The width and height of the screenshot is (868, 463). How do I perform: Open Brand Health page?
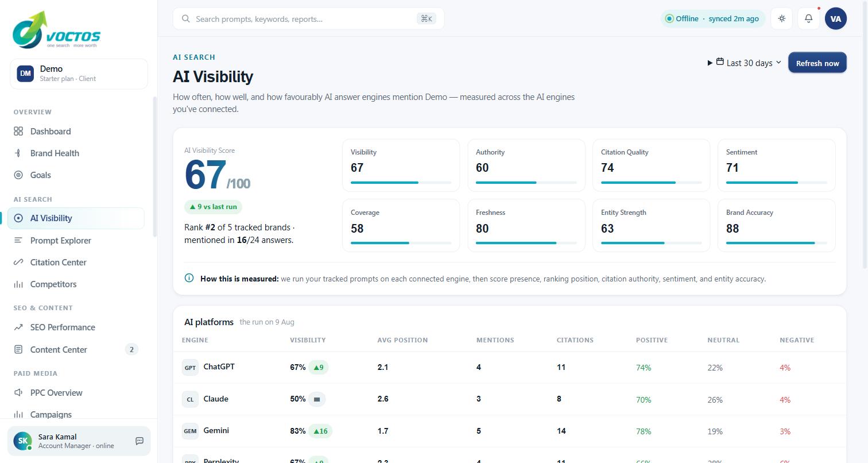click(76, 153)
